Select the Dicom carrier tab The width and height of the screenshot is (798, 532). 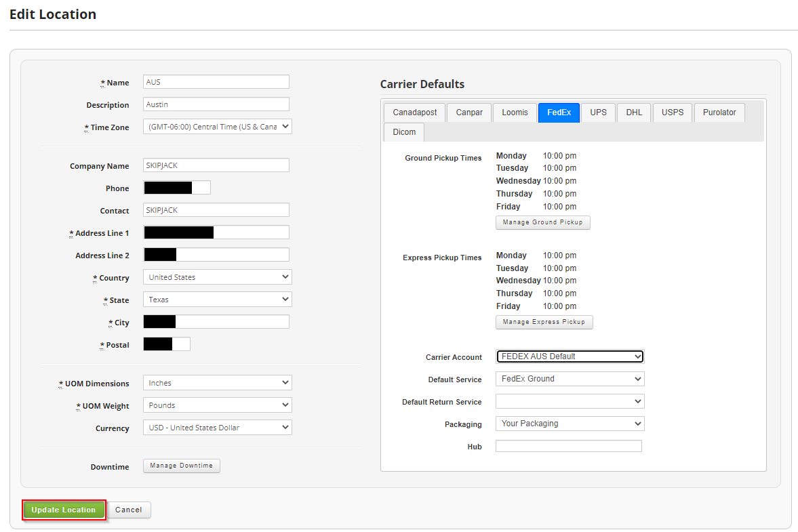403,131
